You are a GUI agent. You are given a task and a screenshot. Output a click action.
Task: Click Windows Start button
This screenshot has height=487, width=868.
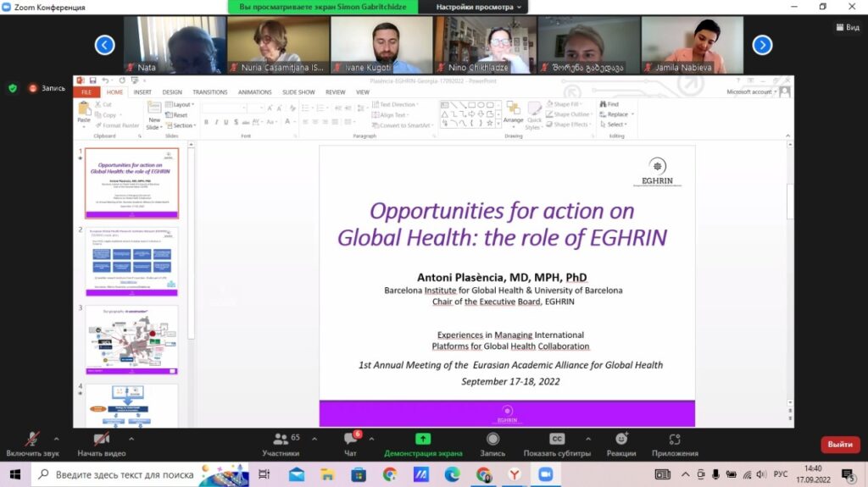point(15,475)
